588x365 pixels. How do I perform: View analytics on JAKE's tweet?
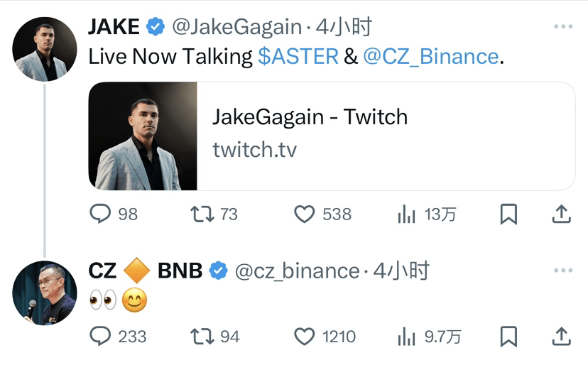pyautogui.click(x=407, y=214)
